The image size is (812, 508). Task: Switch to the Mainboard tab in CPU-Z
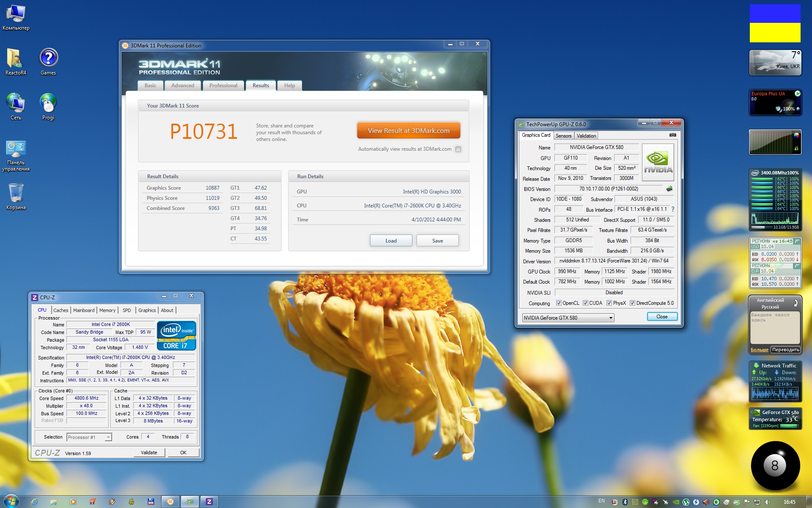[x=84, y=310]
